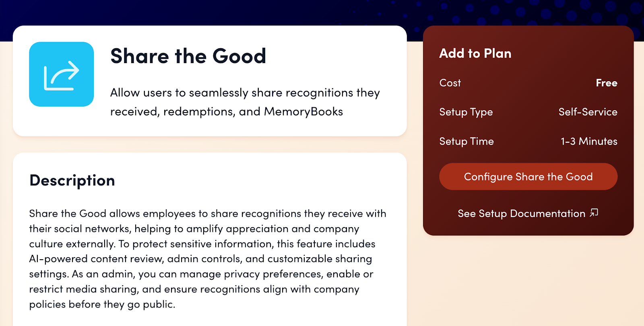Open the See Setup Documentation link
The image size is (644, 326).
click(521, 213)
